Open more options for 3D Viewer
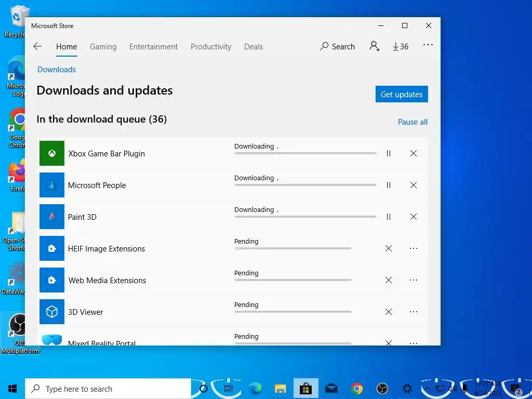 click(x=413, y=312)
